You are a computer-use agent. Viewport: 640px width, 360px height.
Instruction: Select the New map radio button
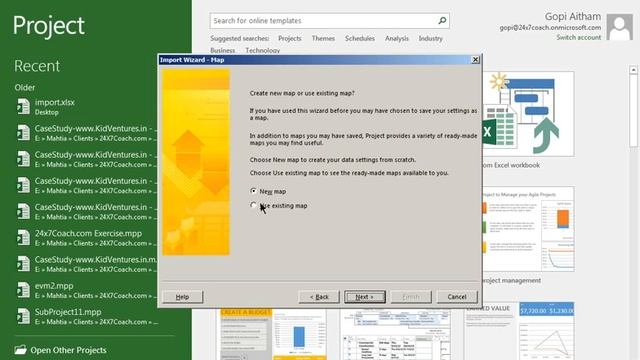(x=253, y=191)
